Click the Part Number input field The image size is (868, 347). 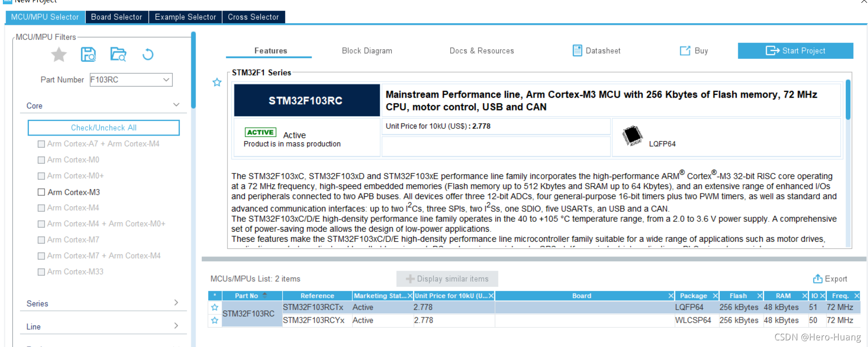126,80
